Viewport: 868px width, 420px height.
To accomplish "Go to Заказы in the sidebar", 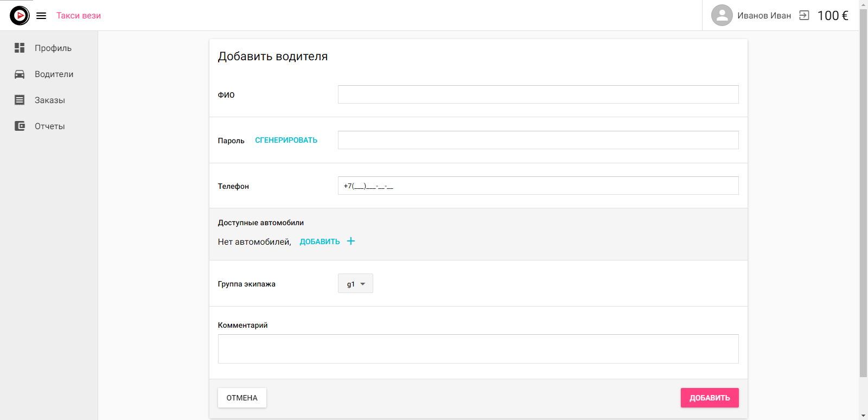I will click(x=50, y=100).
